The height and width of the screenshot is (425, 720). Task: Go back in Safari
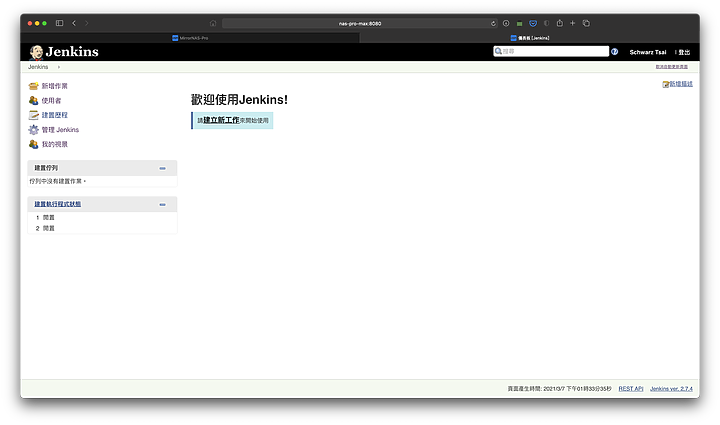pos(74,23)
